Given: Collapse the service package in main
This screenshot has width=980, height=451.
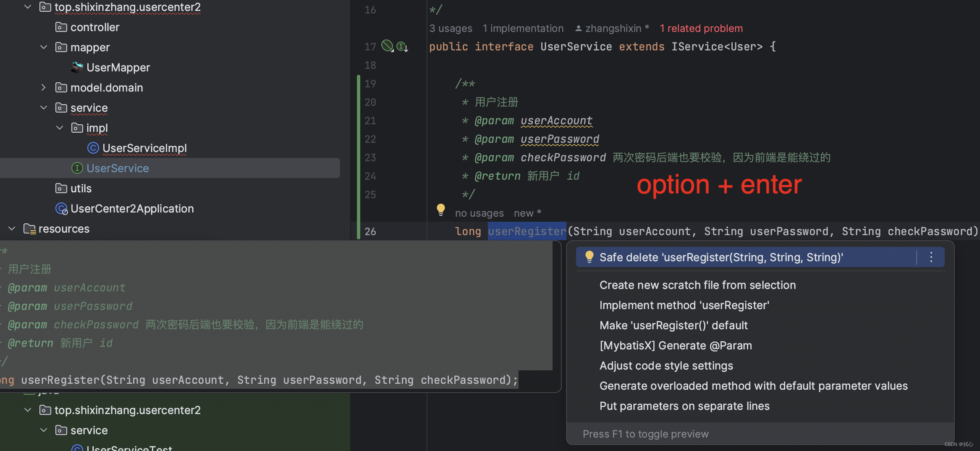Looking at the screenshot, I should 44,108.
